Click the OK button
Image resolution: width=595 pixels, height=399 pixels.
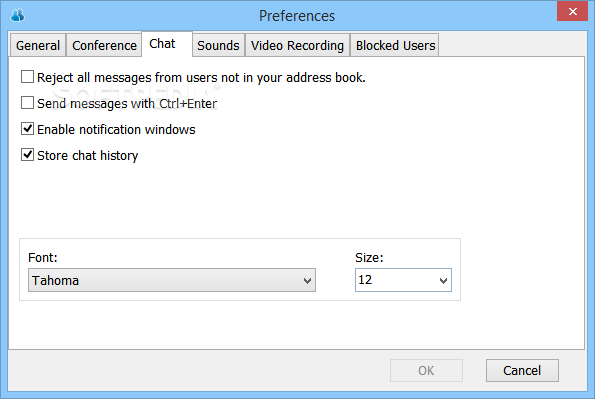click(426, 371)
